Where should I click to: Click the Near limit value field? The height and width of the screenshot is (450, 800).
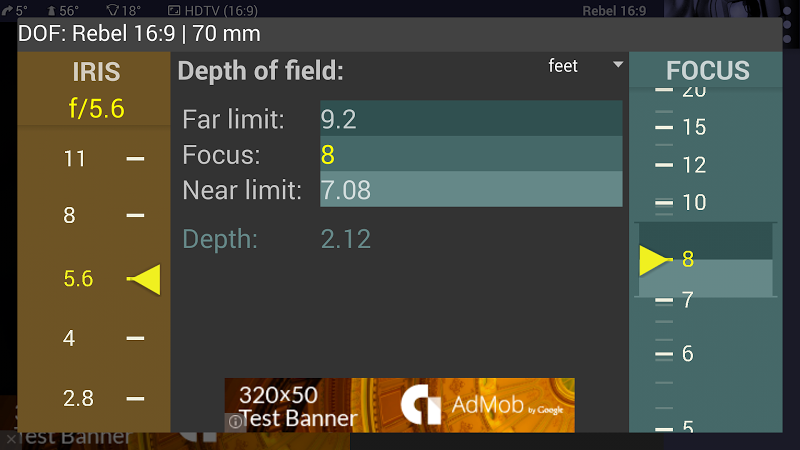470,189
